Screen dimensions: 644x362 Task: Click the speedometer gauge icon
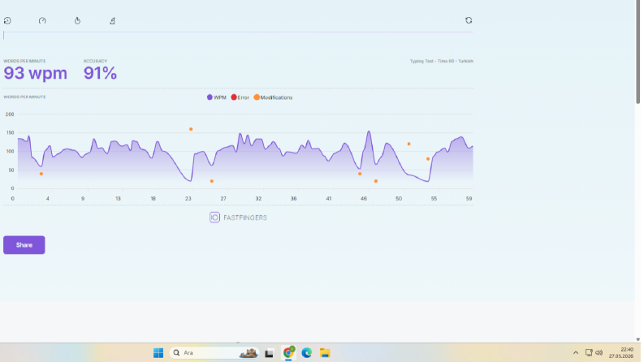pyautogui.click(x=42, y=20)
